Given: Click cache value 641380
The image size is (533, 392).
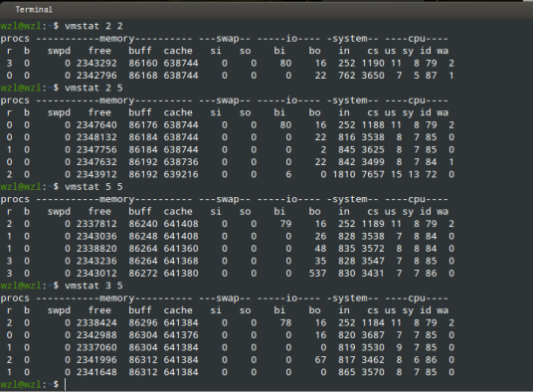Looking at the screenshot, I should (181, 274).
